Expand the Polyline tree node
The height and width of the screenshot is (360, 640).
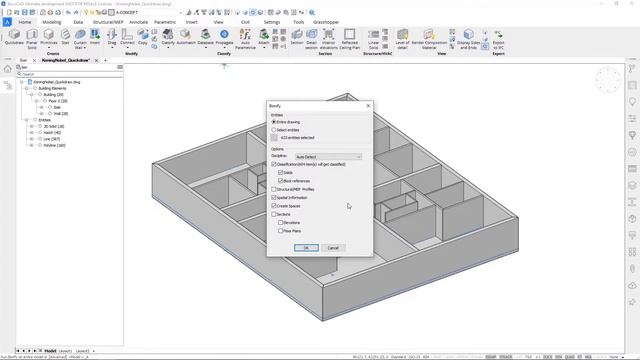[x=31, y=145]
